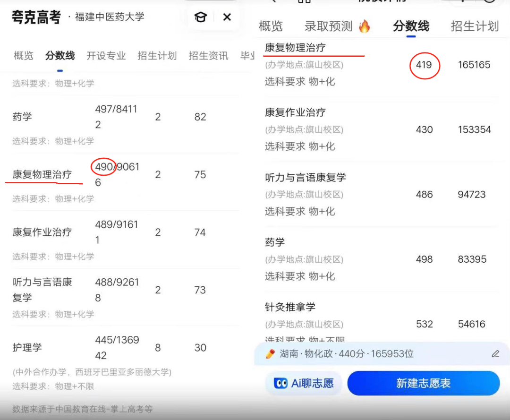The height and width of the screenshot is (420, 510).
Task: Click the Ai聊志愿 button
Action: click(304, 383)
